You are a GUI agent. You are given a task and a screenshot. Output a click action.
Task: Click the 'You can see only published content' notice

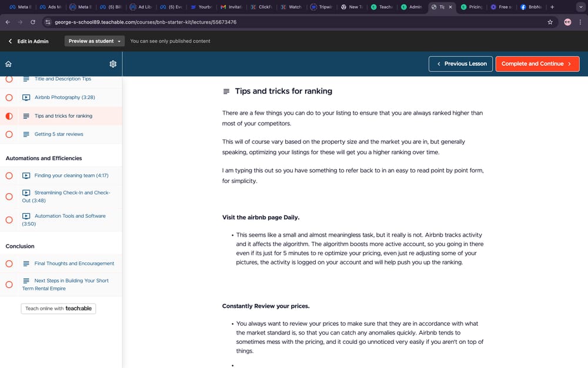click(x=171, y=41)
